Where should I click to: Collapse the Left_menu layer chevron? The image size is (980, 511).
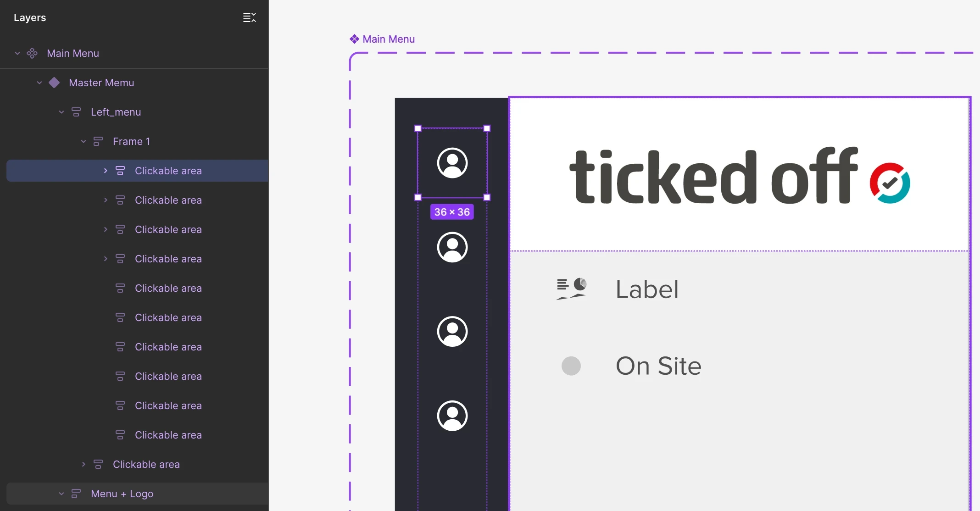61,112
